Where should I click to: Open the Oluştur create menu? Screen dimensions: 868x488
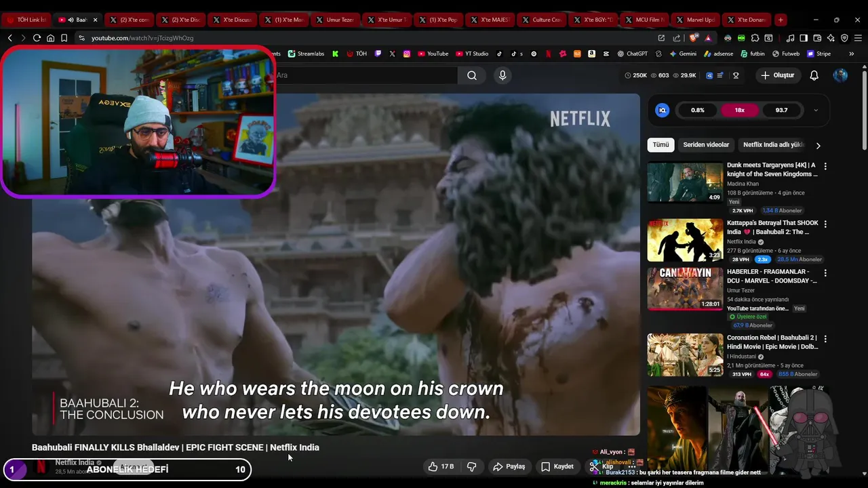[778, 75]
